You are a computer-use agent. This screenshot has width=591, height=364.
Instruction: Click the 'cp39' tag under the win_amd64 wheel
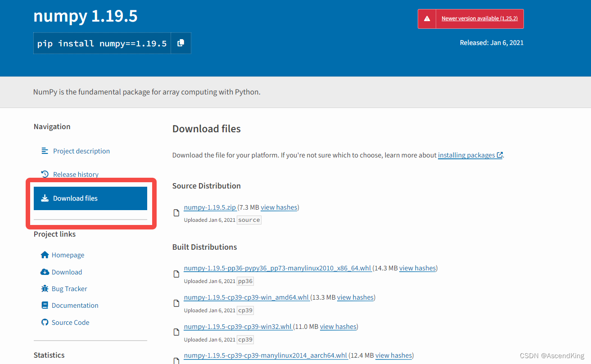tap(245, 310)
